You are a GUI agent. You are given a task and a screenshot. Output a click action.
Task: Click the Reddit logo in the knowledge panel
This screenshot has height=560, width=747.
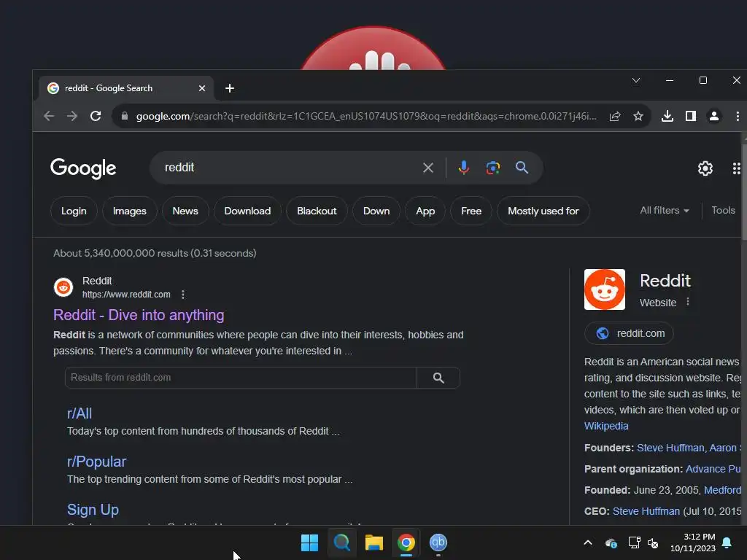point(605,289)
